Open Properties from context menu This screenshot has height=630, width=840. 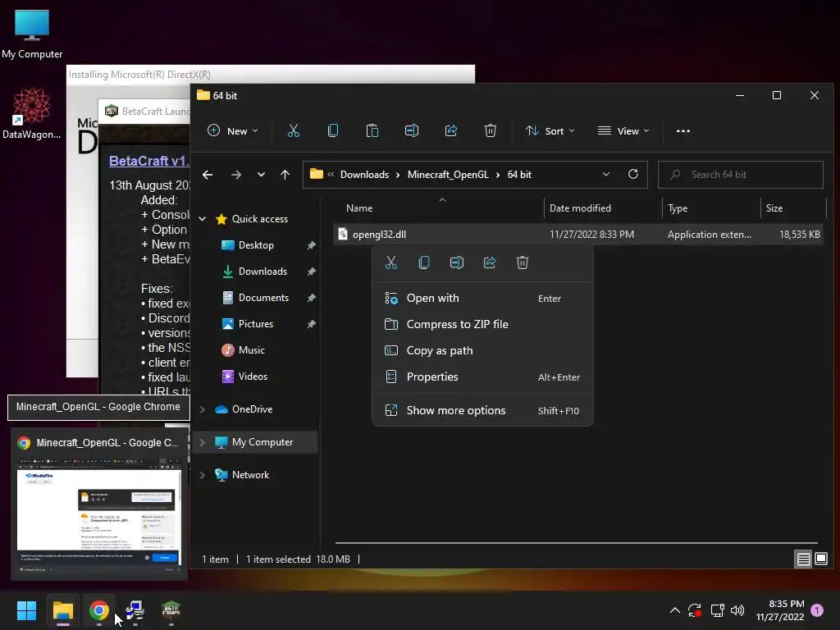coord(482,377)
